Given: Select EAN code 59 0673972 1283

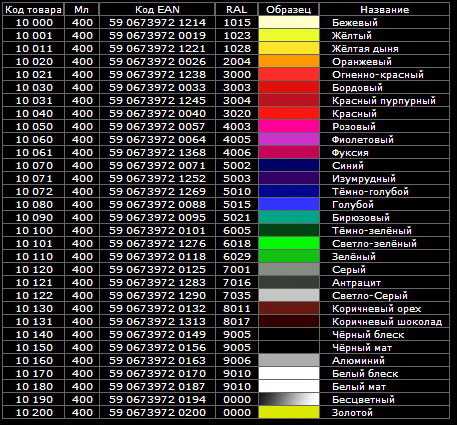Looking at the screenshot, I should tap(157, 283).
